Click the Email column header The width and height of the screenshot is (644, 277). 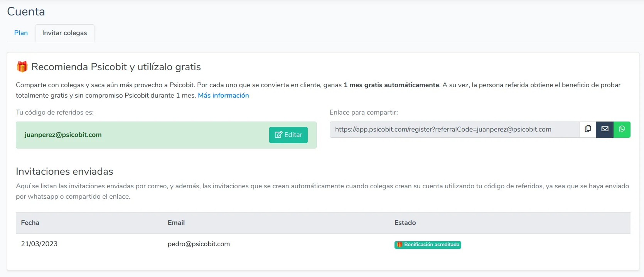[176, 223]
